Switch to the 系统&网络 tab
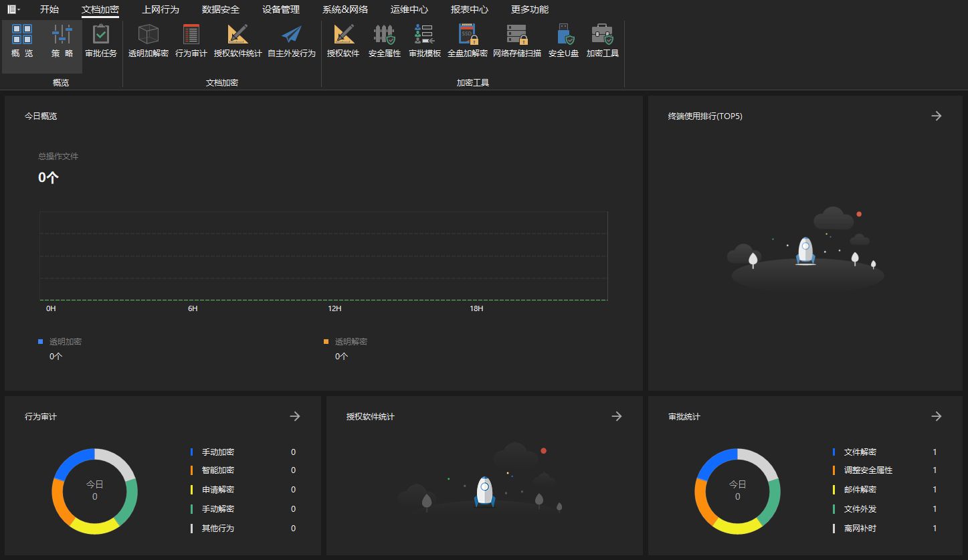Screen dimensions: 968x560 click(x=345, y=9)
